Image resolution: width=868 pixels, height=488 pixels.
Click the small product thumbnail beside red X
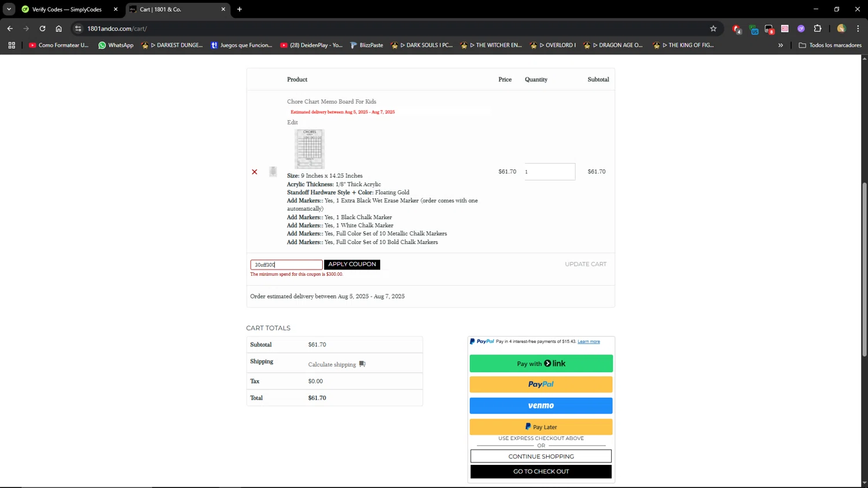tap(273, 172)
